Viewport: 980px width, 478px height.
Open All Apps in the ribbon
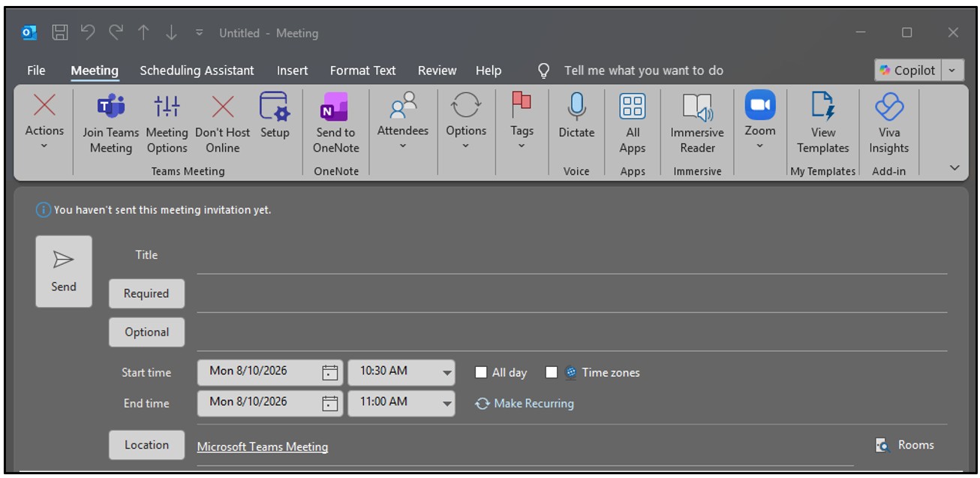633,124
